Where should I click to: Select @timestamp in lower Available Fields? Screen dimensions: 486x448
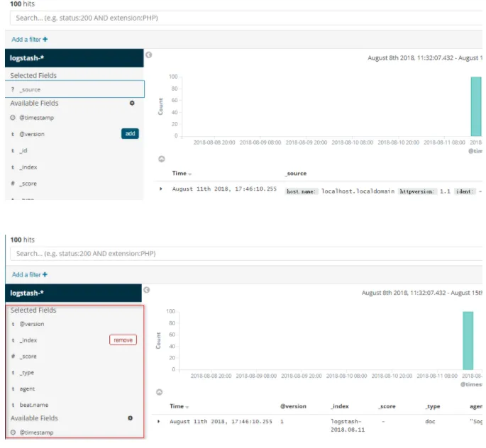coord(37,432)
